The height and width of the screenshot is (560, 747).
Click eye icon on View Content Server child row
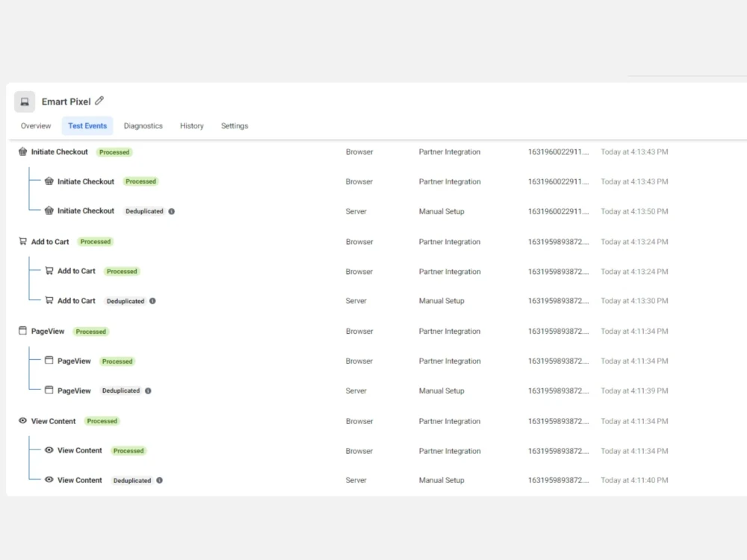pyautogui.click(x=49, y=479)
